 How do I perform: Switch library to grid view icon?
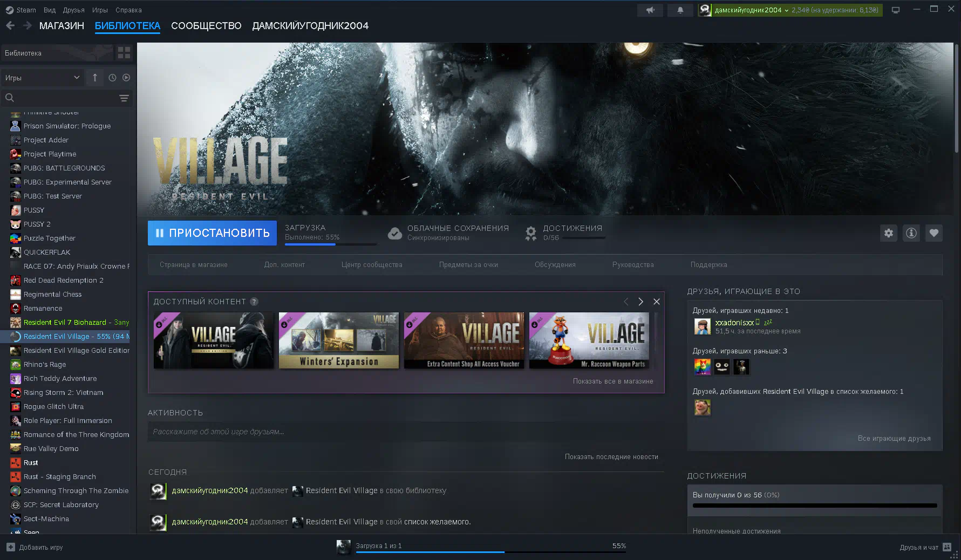[x=124, y=53]
